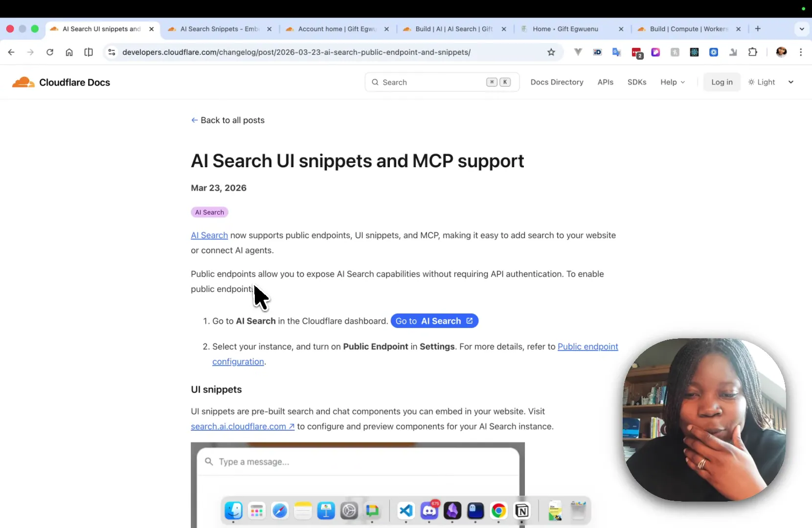Select Docs Directory in the navigation
The image size is (812, 528).
(x=557, y=82)
